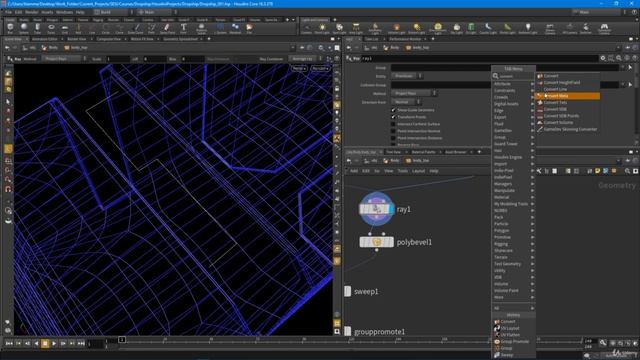
Task: Jump to first frame on the timeline
Action: pos(9,344)
